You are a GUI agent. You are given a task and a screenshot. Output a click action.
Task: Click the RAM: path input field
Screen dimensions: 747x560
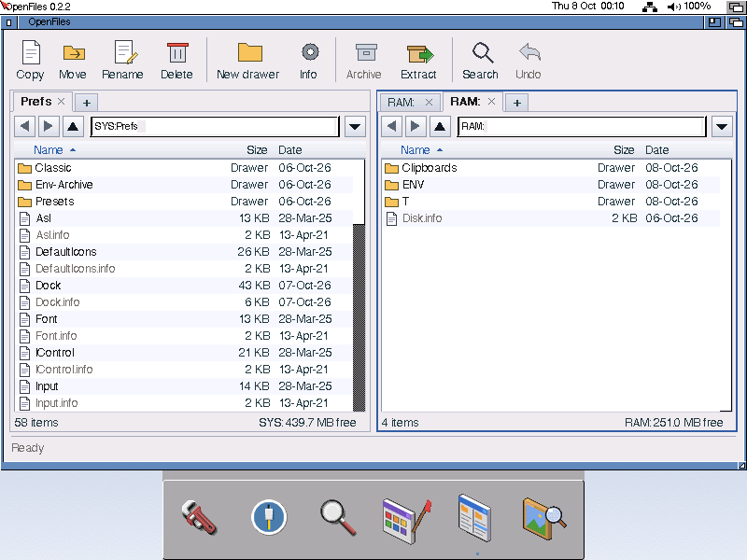582,126
